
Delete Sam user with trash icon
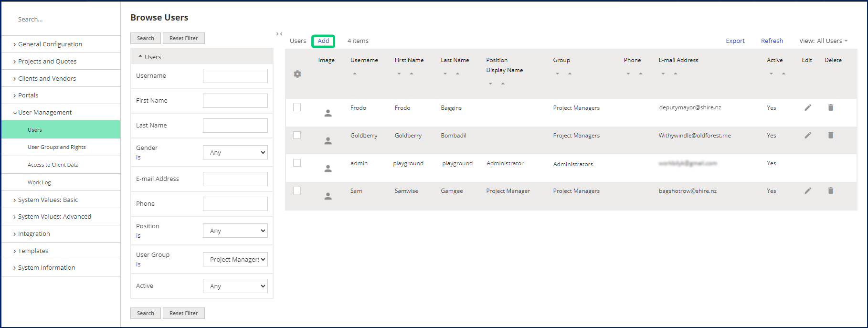(x=831, y=190)
